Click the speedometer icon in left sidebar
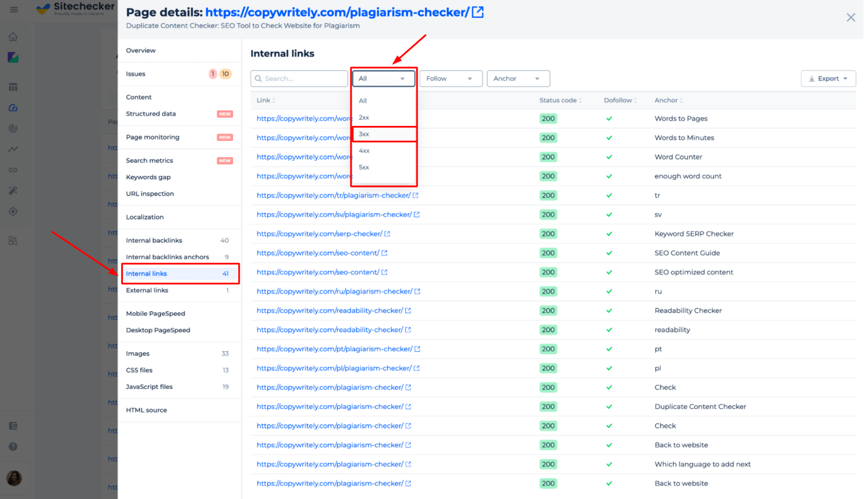This screenshot has width=868, height=499. click(13, 108)
